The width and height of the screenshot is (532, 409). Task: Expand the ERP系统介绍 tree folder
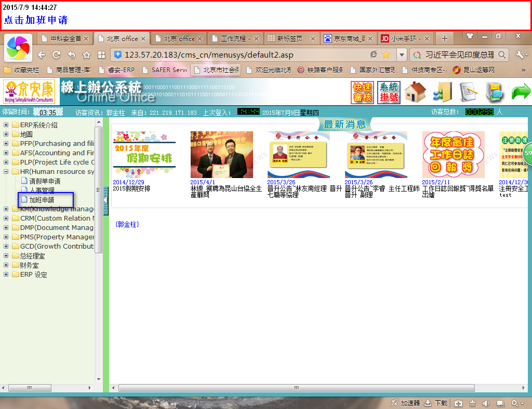(6, 125)
